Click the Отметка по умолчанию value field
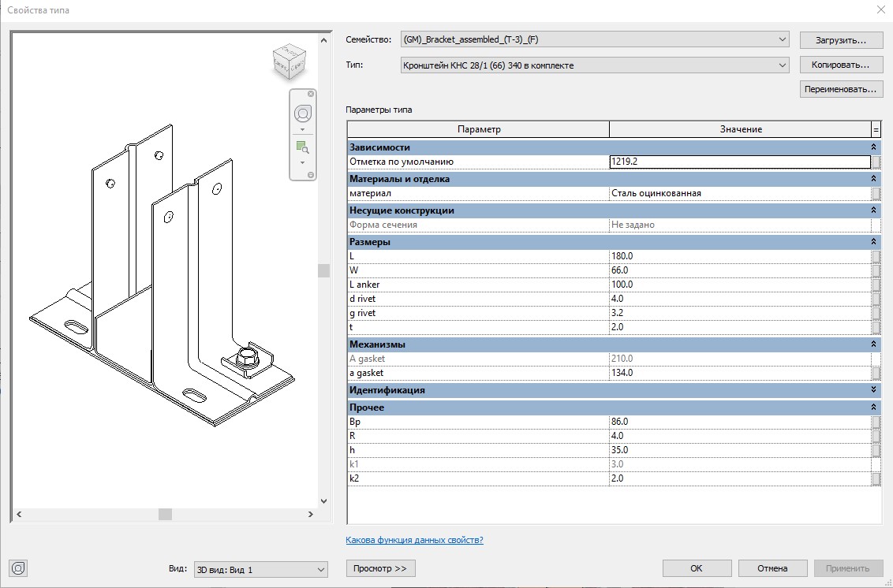893x588 pixels. [x=739, y=162]
